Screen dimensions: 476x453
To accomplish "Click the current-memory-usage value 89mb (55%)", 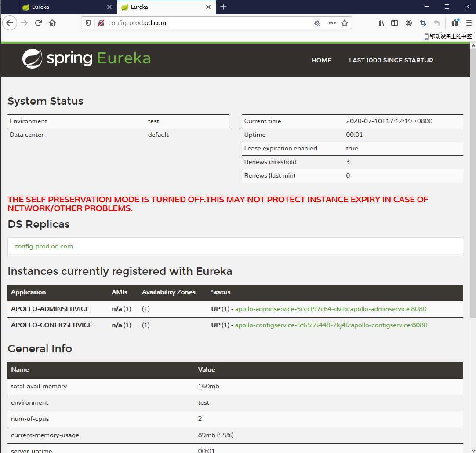I will coord(216,435).
